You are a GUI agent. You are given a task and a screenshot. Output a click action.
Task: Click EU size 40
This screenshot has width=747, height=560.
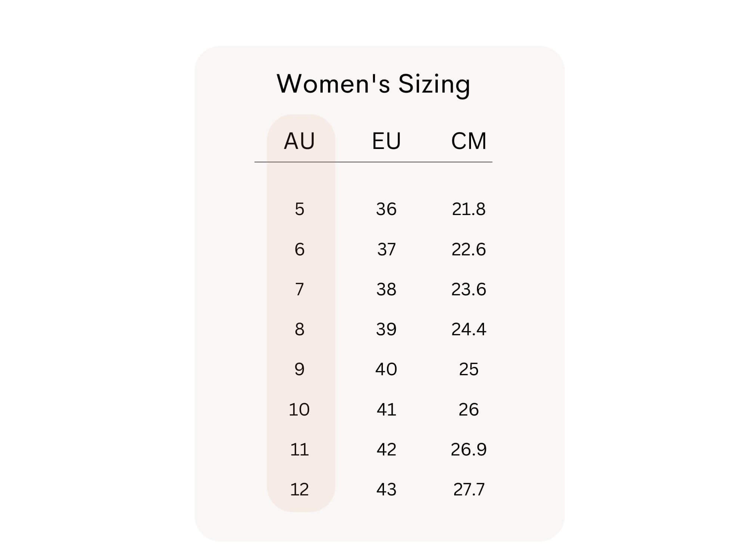click(386, 369)
